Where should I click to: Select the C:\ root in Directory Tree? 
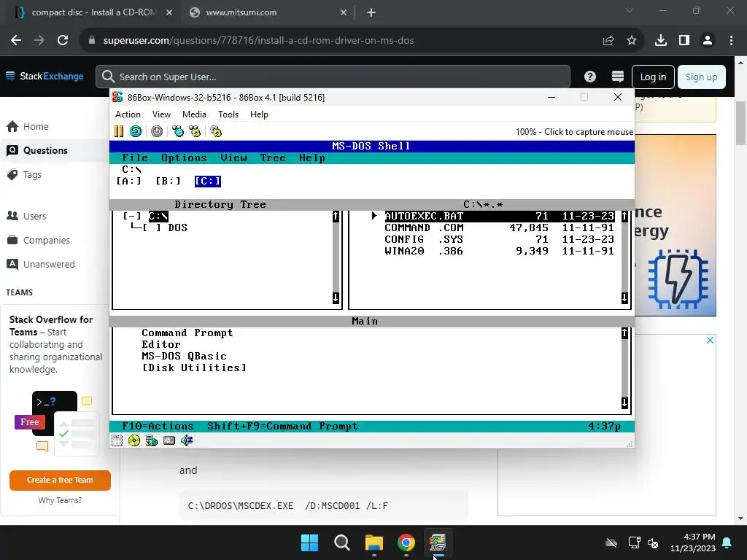158,216
